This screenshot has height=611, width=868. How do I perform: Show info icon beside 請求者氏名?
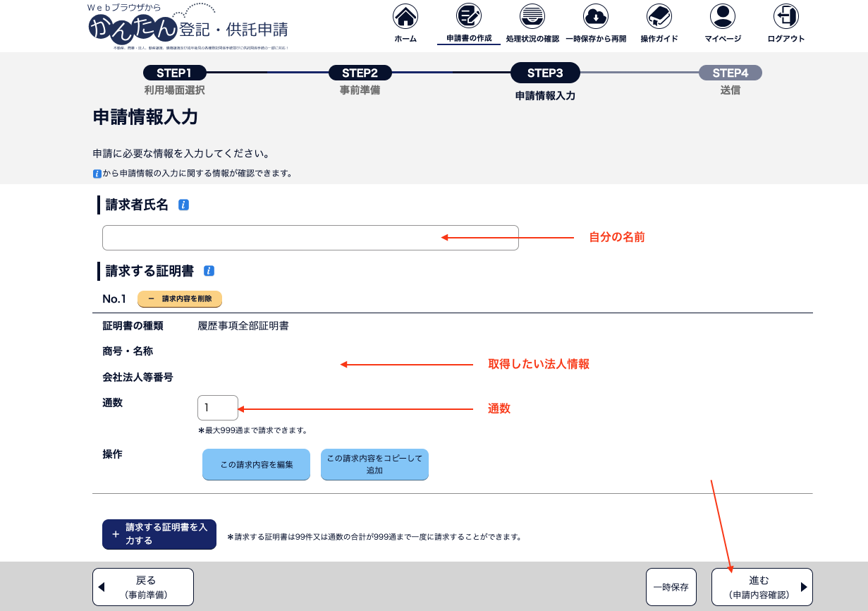click(183, 205)
